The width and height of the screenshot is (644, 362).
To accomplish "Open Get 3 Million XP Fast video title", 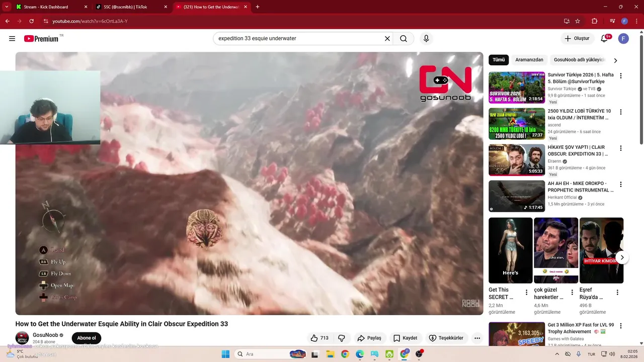I will (581, 328).
